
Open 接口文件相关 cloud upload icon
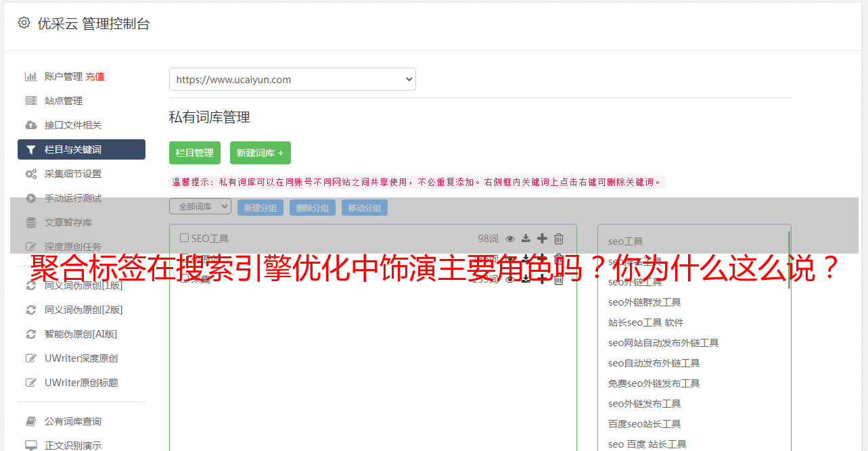[31, 125]
